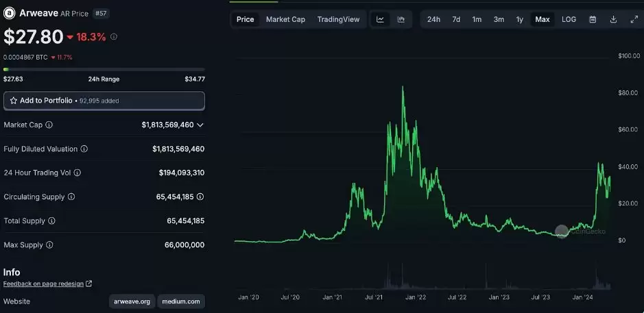Select the Max time range
The image size is (644, 313).
click(x=542, y=19)
